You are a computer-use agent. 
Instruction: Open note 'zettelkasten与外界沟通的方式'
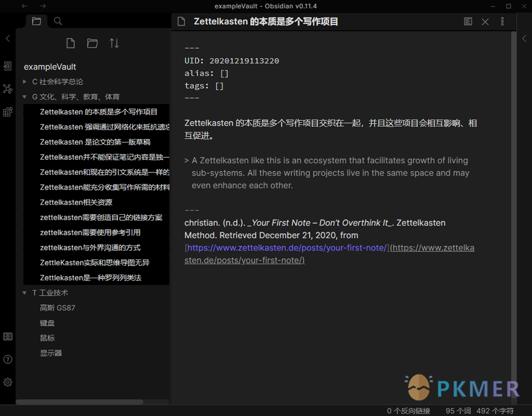pyautogui.click(x=96, y=248)
